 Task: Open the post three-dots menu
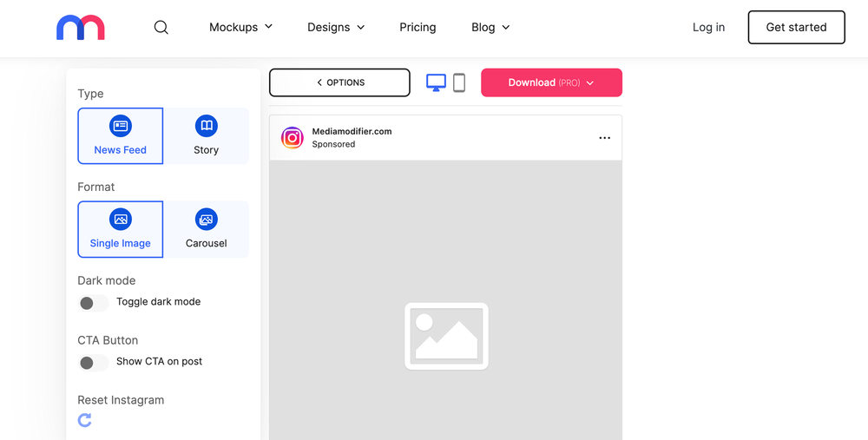[604, 138]
